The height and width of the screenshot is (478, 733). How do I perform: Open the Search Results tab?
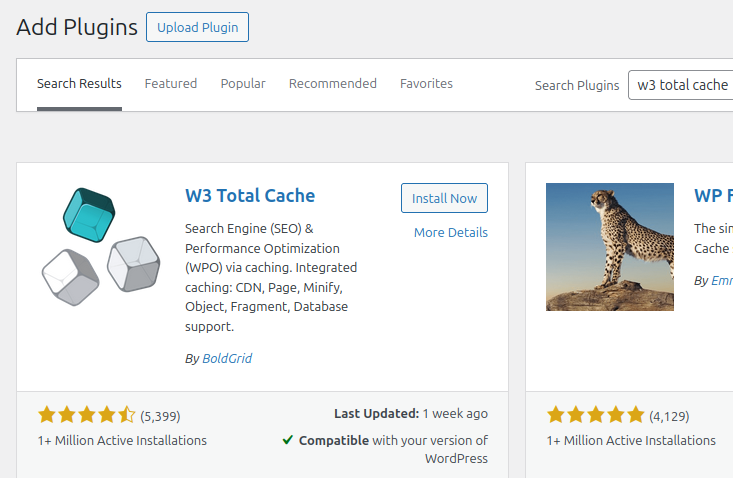(x=79, y=84)
